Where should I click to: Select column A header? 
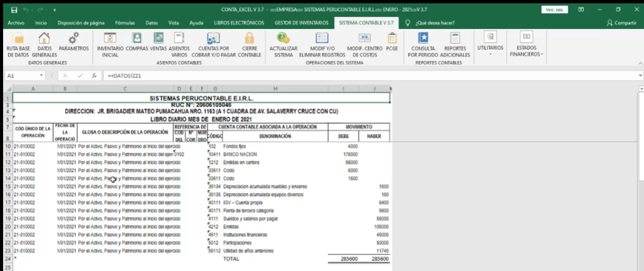click(33, 88)
